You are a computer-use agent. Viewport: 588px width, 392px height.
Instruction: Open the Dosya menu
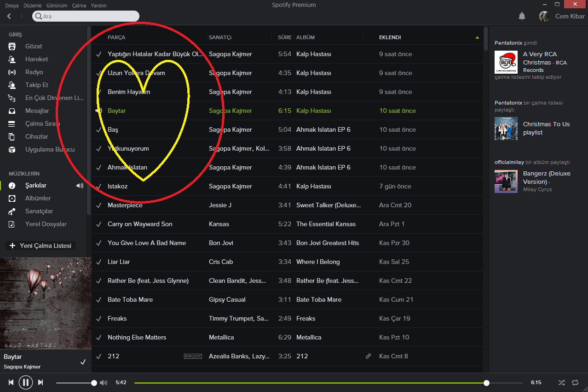click(12, 6)
